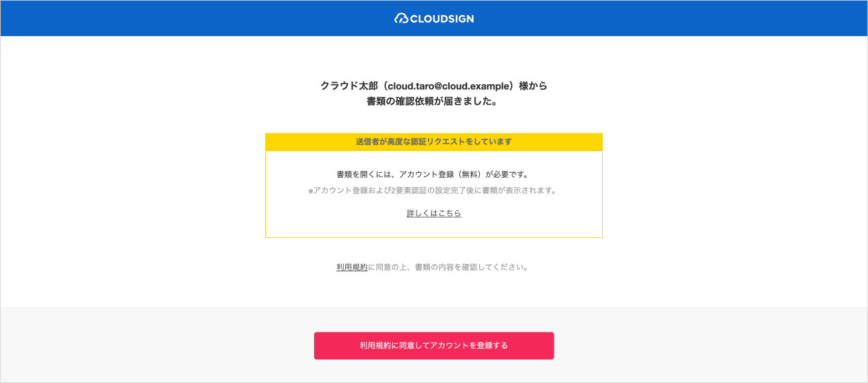This screenshot has width=868, height=383.
Task: Click the CLOUDSIGN wordmark in header
Action: click(x=442, y=19)
